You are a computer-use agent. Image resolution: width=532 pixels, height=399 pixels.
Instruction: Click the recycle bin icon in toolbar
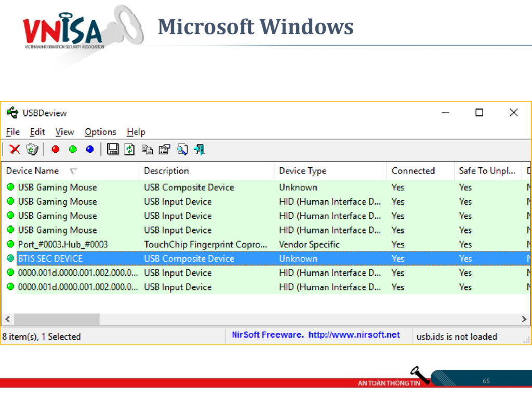(x=32, y=149)
